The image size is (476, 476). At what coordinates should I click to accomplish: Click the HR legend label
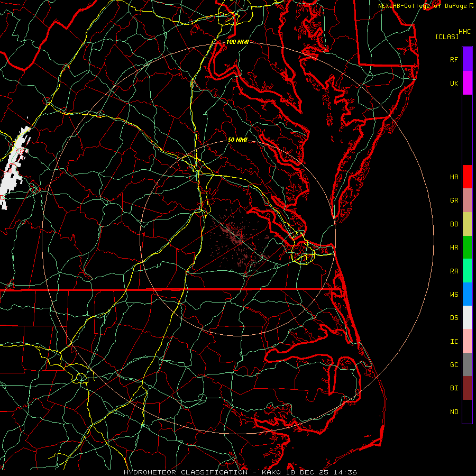click(454, 248)
